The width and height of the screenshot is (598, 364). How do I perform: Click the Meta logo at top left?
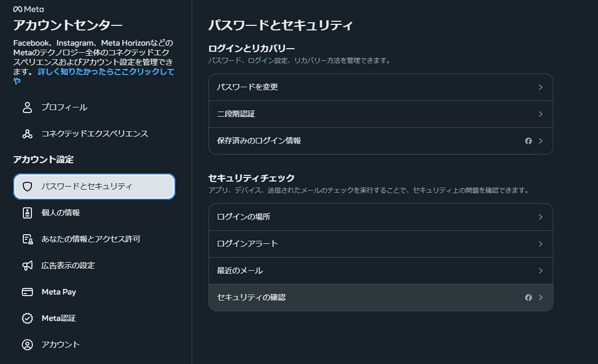tap(28, 9)
